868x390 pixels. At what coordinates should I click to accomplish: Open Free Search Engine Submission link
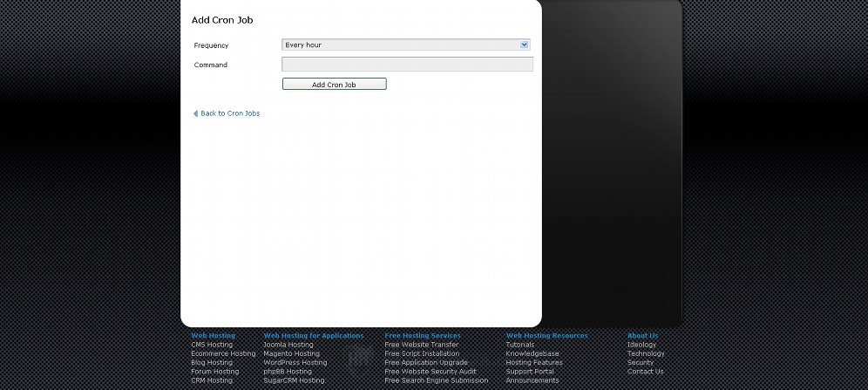point(437,380)
